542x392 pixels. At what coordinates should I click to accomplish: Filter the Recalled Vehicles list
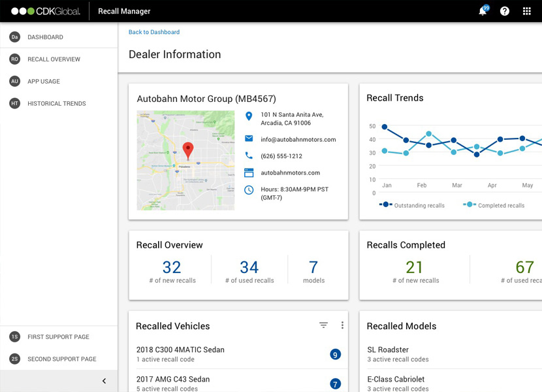tap(323, 325)
